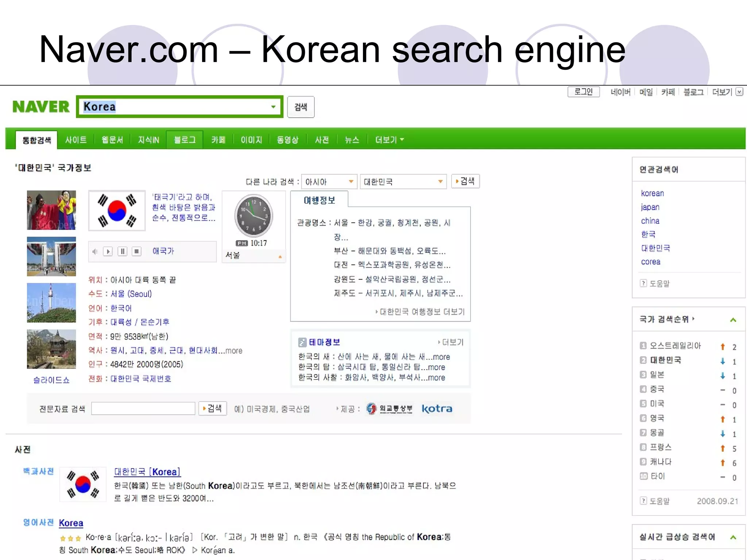Open 더보기 link in 테마정보 box
Screen dimensions: 747x560
[453, 342]
